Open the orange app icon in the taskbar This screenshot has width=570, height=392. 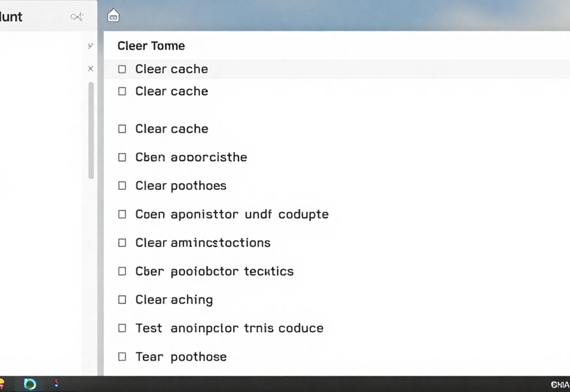[2, 384]
